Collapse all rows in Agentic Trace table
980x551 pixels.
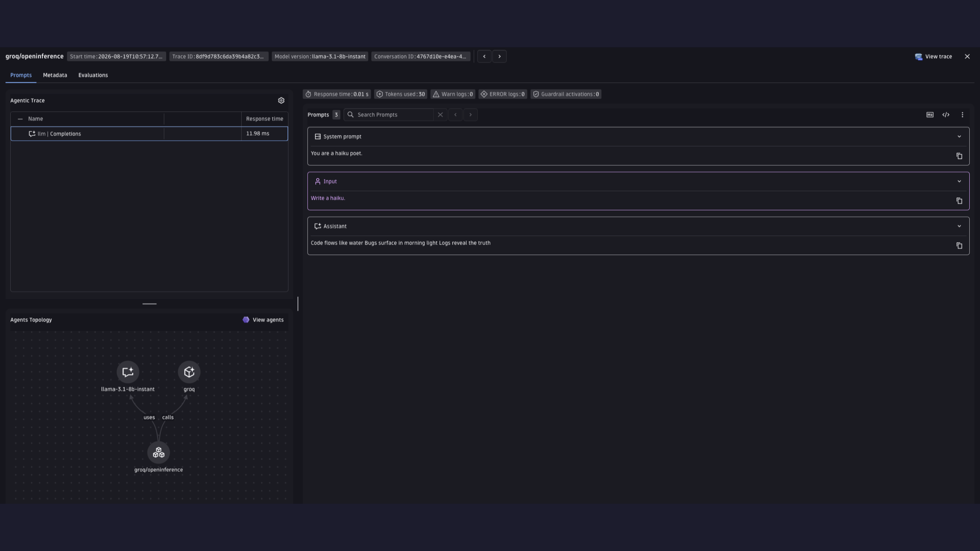point(20,119)
